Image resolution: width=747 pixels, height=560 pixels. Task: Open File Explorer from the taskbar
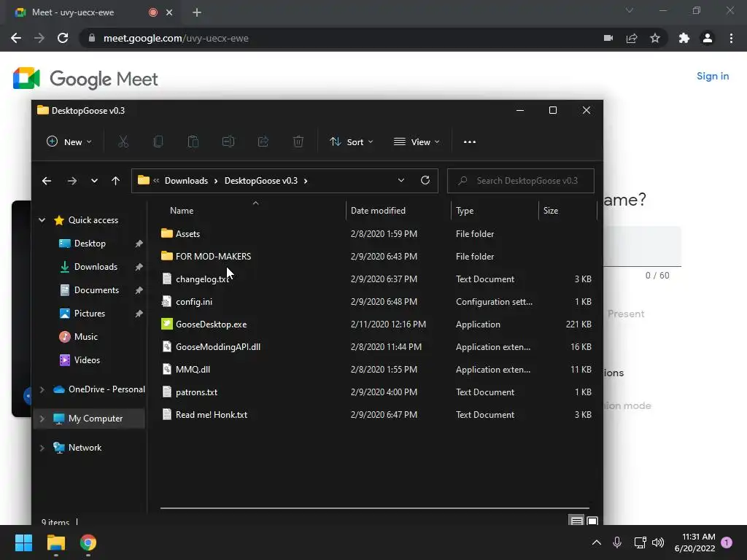coord(55,542)
